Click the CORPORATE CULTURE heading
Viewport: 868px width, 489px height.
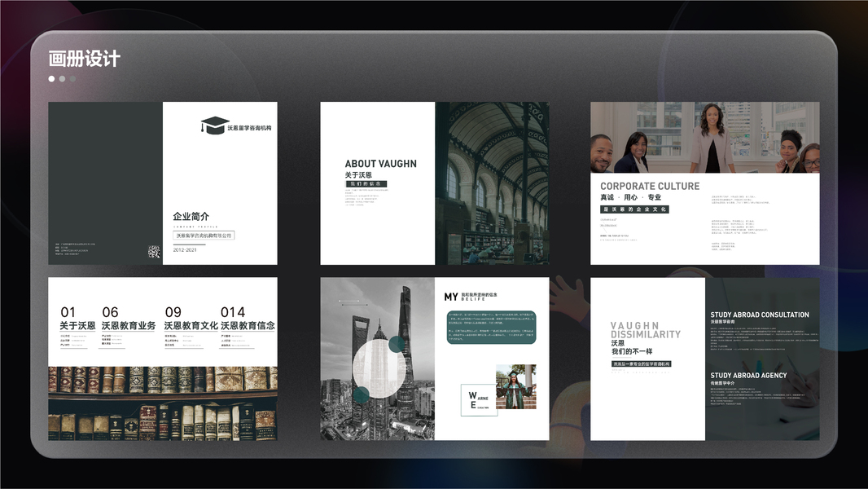[650, 186]
